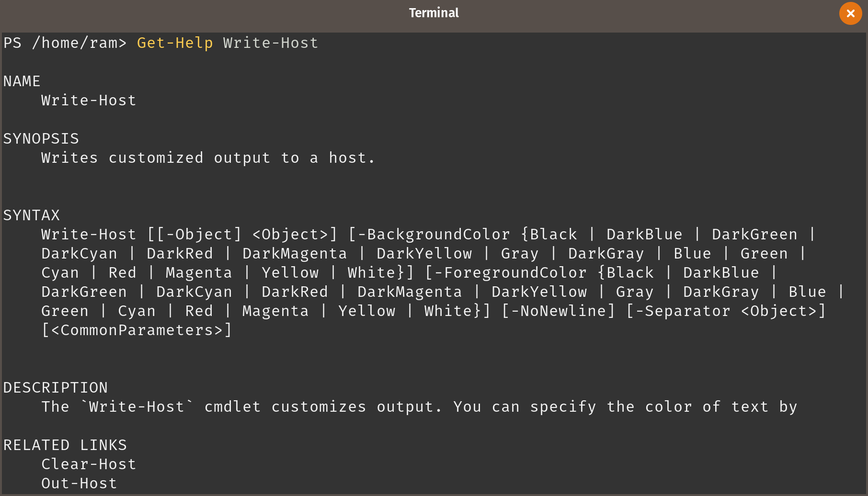Click the Clear-Host related link
Screen dimensions: 868x496
click(x=89, y=464)
